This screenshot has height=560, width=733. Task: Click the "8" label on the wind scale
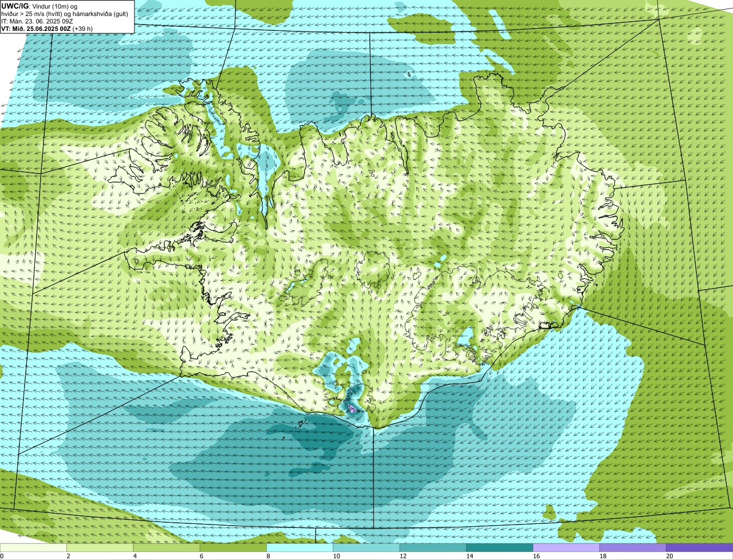268,556
